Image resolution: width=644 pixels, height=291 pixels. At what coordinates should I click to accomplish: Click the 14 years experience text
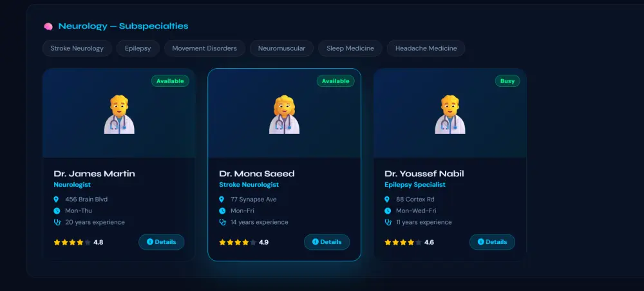260,223
